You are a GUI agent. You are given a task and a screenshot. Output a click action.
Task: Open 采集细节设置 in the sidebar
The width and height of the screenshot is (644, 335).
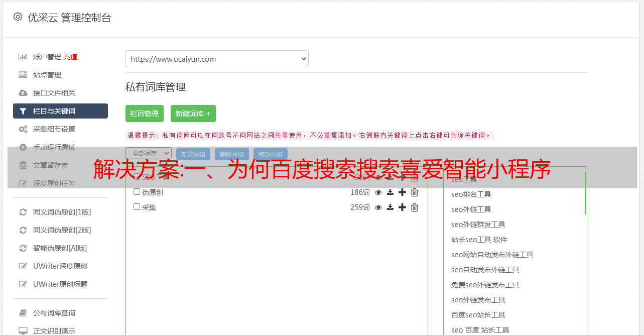click(54, 129)
